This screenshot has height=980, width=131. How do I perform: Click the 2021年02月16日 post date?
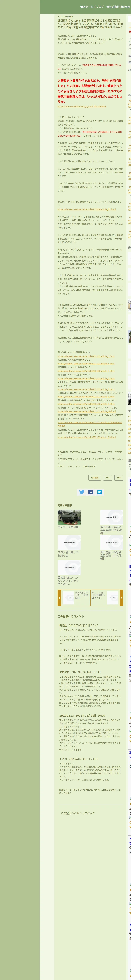[65, 16]
